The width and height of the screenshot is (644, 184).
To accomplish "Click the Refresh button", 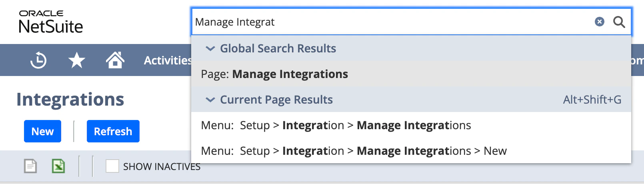I will (113, 131).
